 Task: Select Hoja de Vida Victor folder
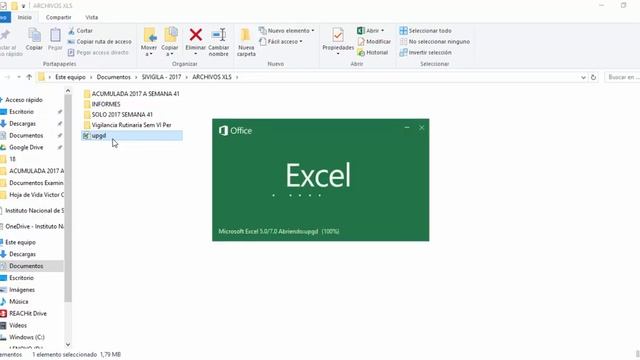36,194
